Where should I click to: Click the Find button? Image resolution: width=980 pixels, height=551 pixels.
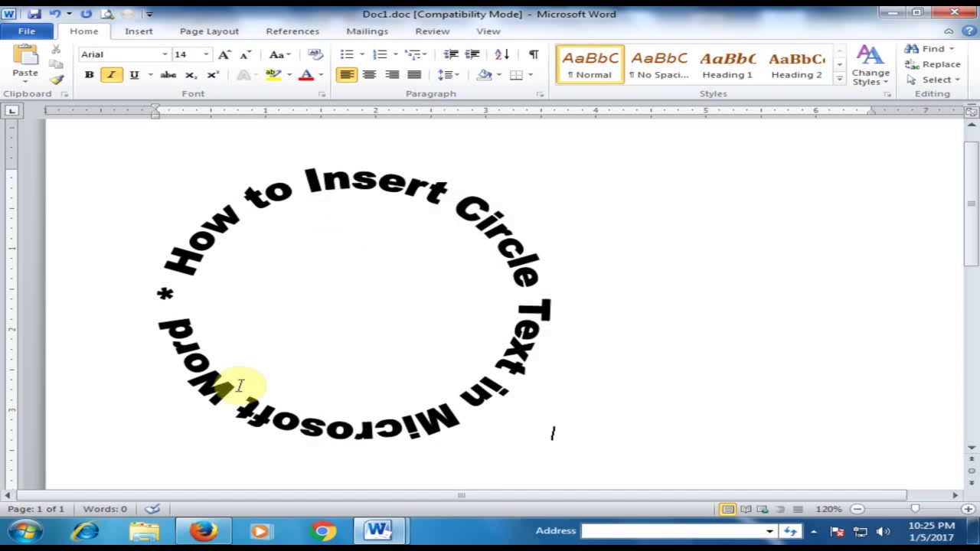click(929, 49)
